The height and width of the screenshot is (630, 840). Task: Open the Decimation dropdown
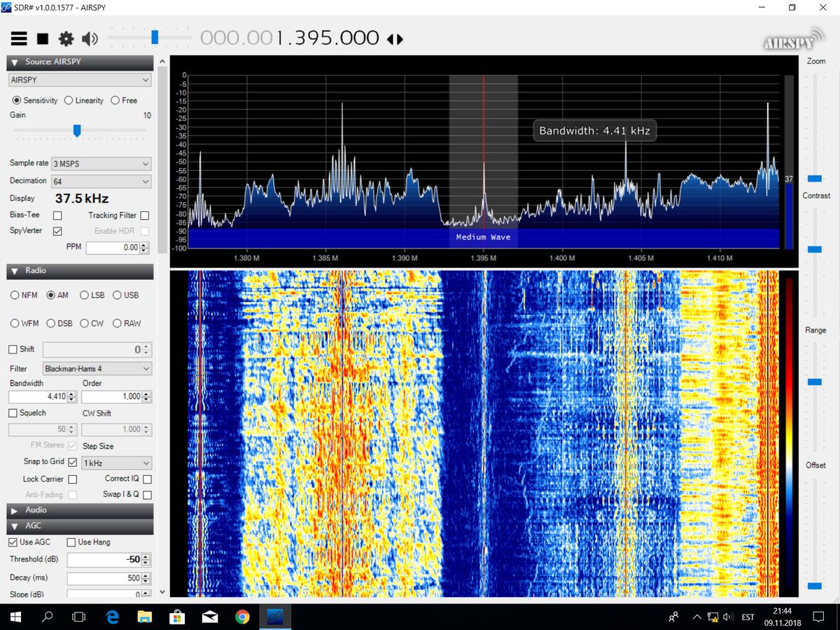click(x=101, y=182)
